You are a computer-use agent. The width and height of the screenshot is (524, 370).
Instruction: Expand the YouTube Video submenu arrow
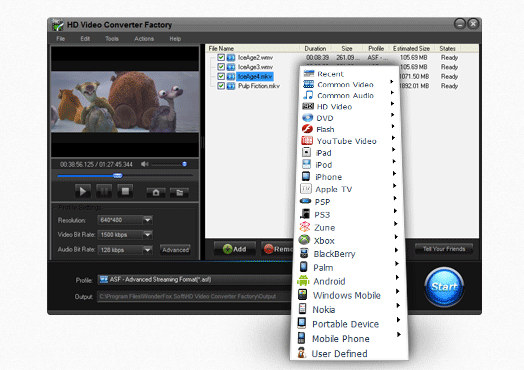point(393,138)
